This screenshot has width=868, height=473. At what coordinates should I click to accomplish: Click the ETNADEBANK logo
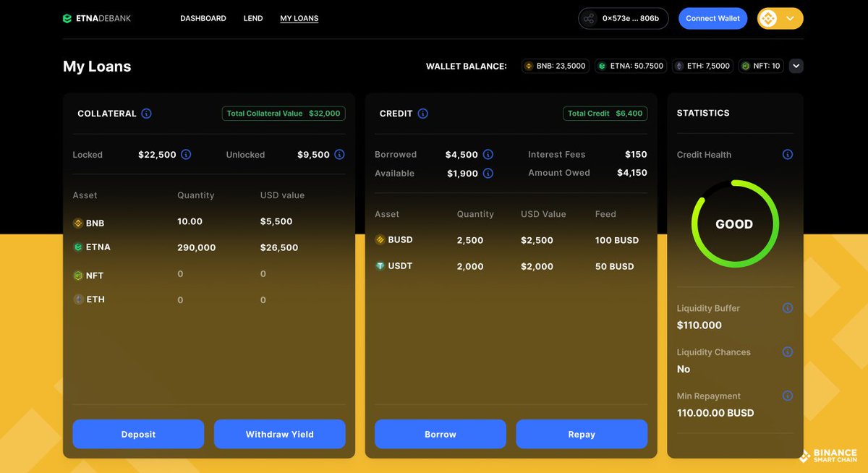click(x=97, y=19)
